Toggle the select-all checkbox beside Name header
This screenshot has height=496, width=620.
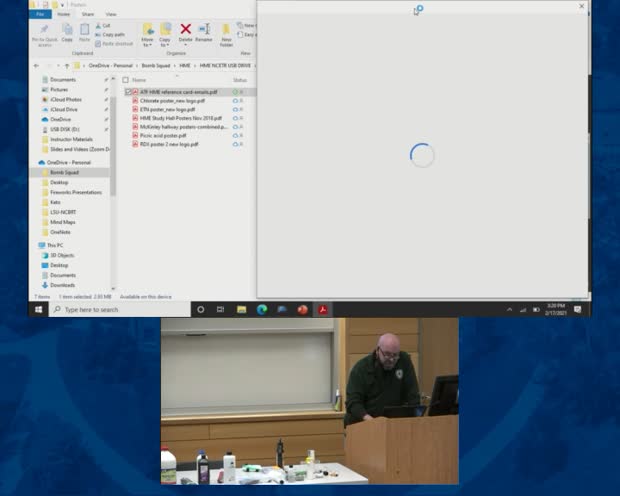125,80
